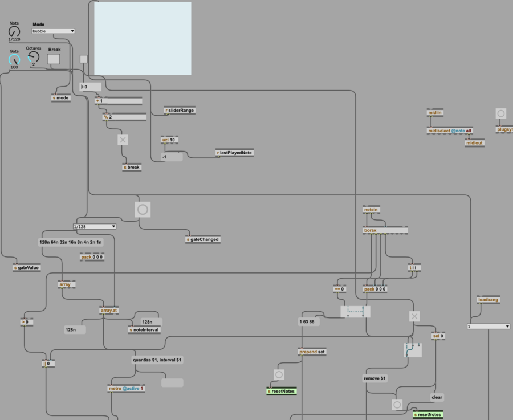Viewport: 513px width, 420px height.
Task: Select the % 2 object
Action: [x=124, y=117]
